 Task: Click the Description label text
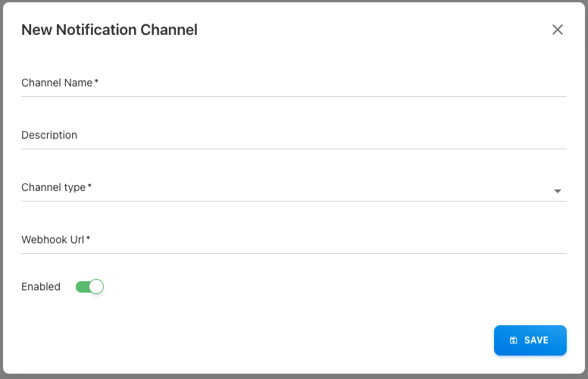point(49,135)
